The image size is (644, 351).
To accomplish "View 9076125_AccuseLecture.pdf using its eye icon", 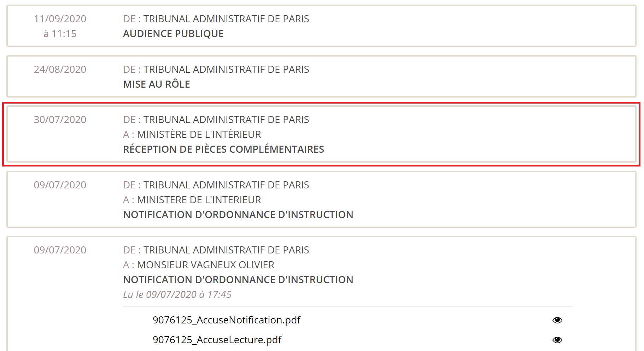I will click(557, 340).
